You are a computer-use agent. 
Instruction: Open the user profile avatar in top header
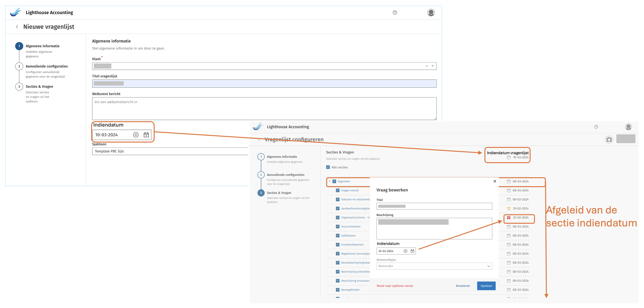pos(431,13)
